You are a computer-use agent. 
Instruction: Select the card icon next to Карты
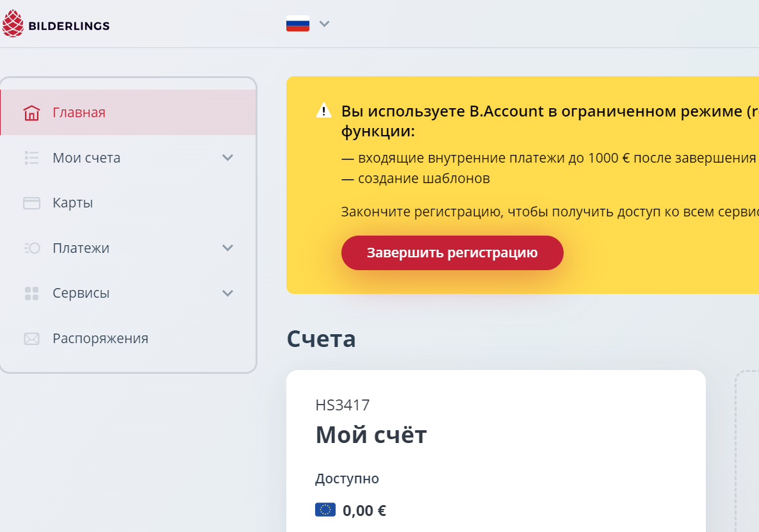[x=32, y=203]
